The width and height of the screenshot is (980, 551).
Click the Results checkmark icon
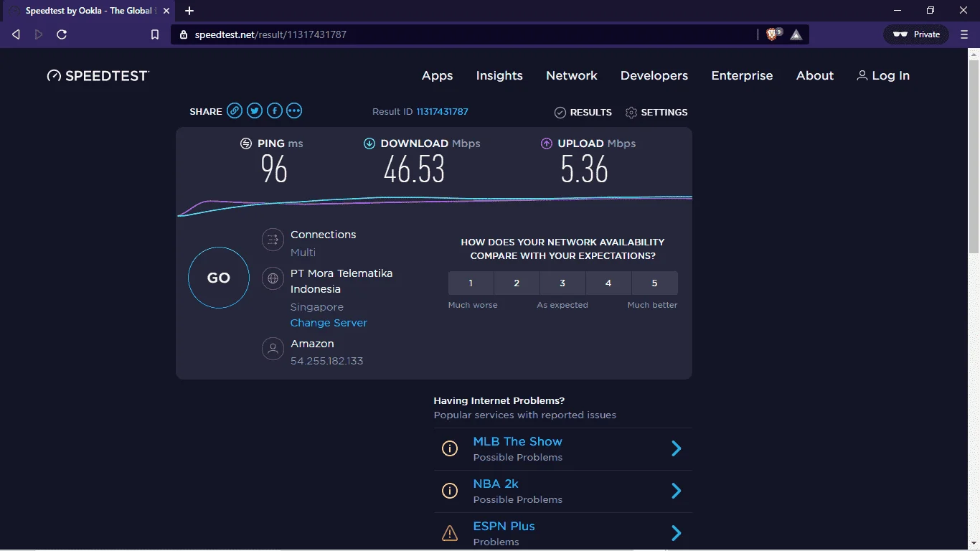click(560, 113)
